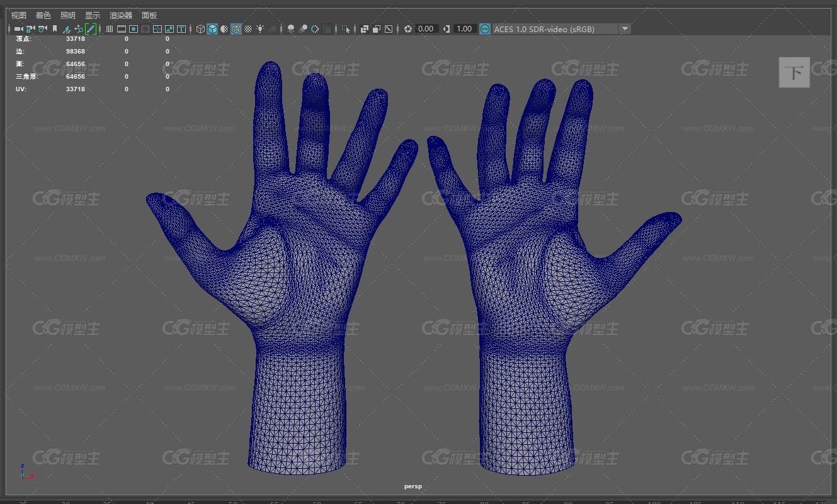Viewport: 837px width, 504px height.
Task: Click the Isolate Select icon
Action: click(x=346, y=29)
